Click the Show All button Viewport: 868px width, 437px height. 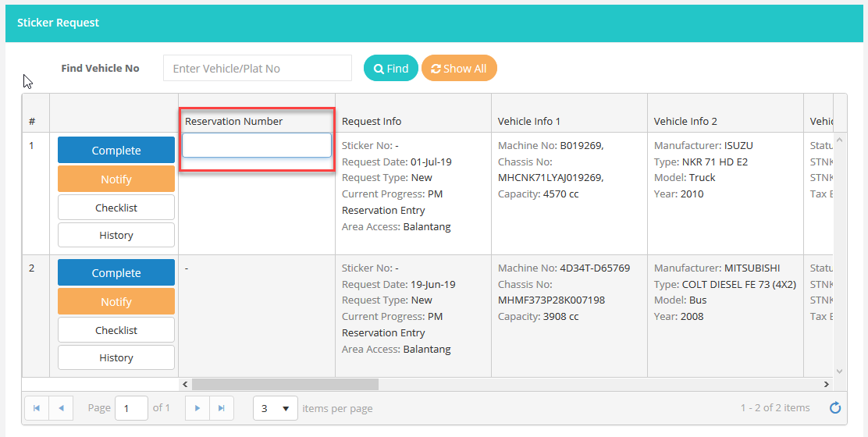[459, 69]
